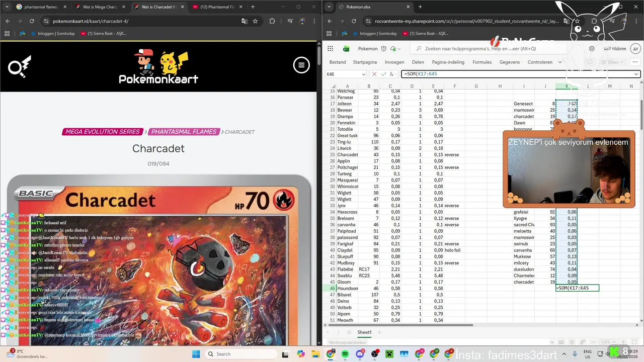The width and height of the screenshot is (644, 362).
Task: Bookmark the pokemonkaart.nl page with star icon
Action: point(255,21)
